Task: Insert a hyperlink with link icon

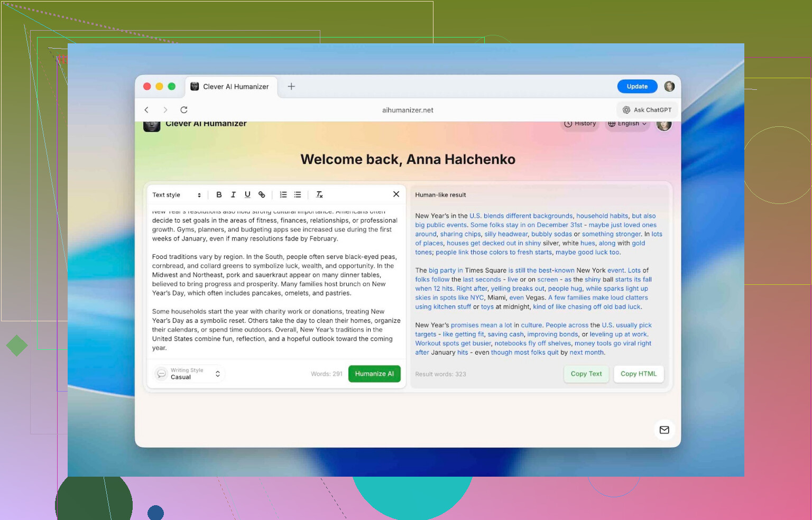Action: 262,194
